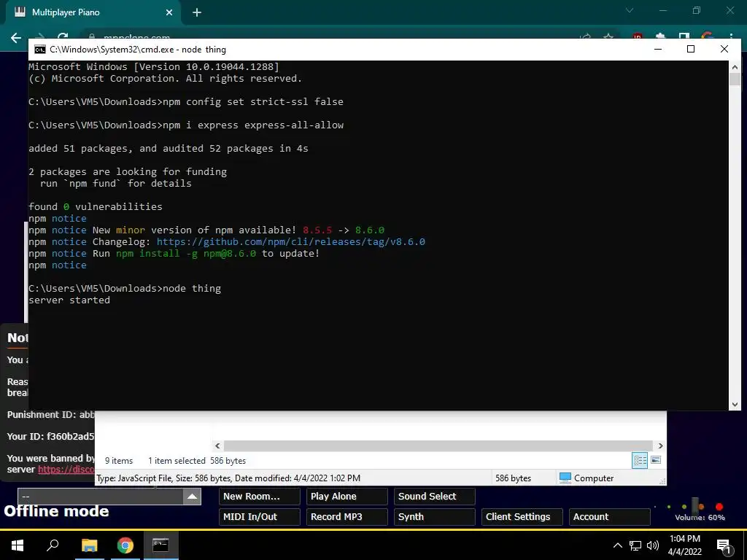Switch File Explorer to details view
Image resolution: width=747 pixels, height=560 pixels.
640,460
